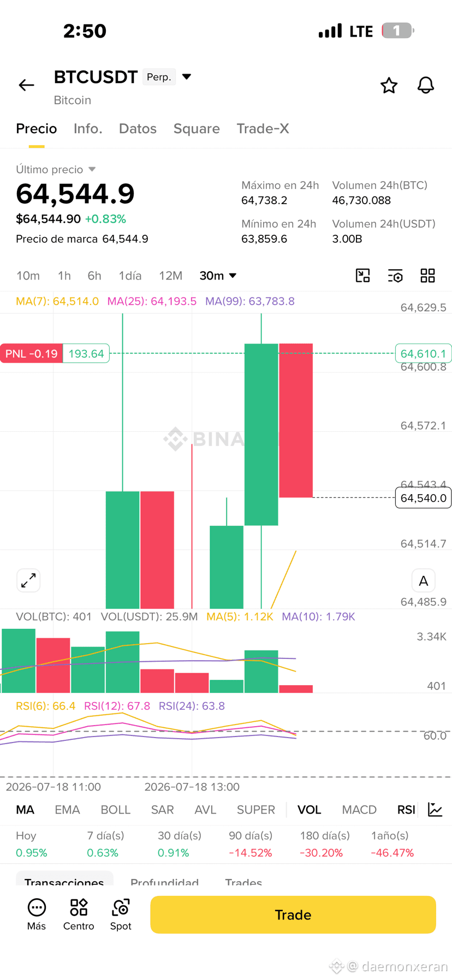Expand Último precio dropdown
The width and height of the screenshot is (452, 980).
pyautogui.click(x=92, y=169)
